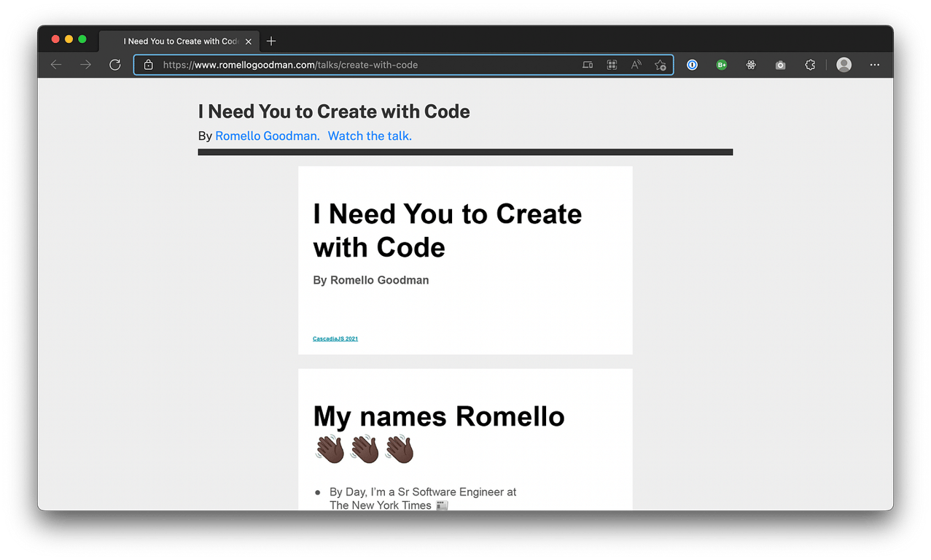
Task: Select the 'I Need You to Create with Code' tab
Action: point(179,42)
